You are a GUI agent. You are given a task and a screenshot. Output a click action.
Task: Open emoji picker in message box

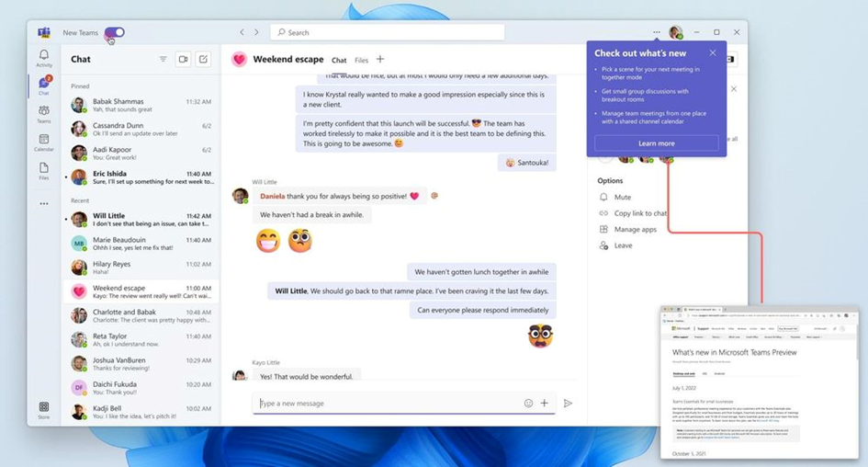click(528, 403)
